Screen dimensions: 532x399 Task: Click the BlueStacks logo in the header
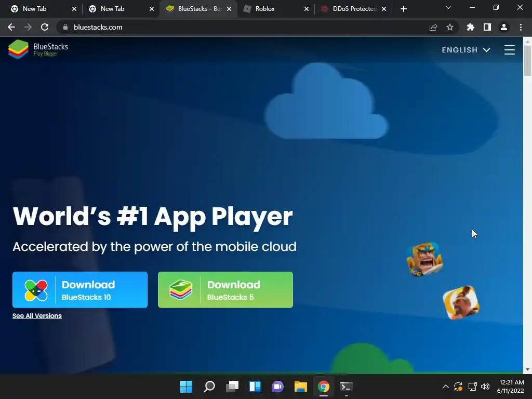pos(38,49)
